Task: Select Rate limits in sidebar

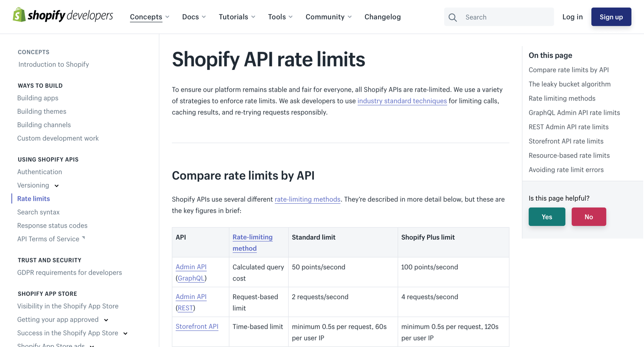Action: (x=33, y=199)
